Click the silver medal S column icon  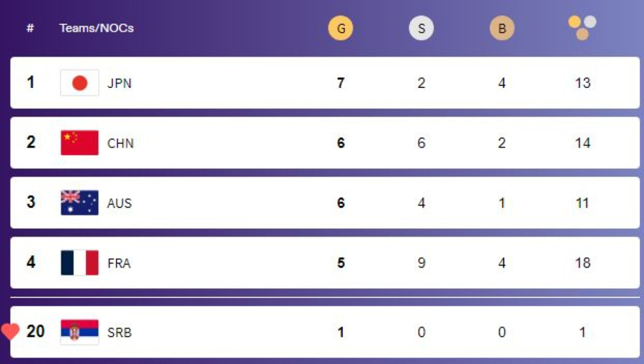pyautogui.click(x=421, y=29)
